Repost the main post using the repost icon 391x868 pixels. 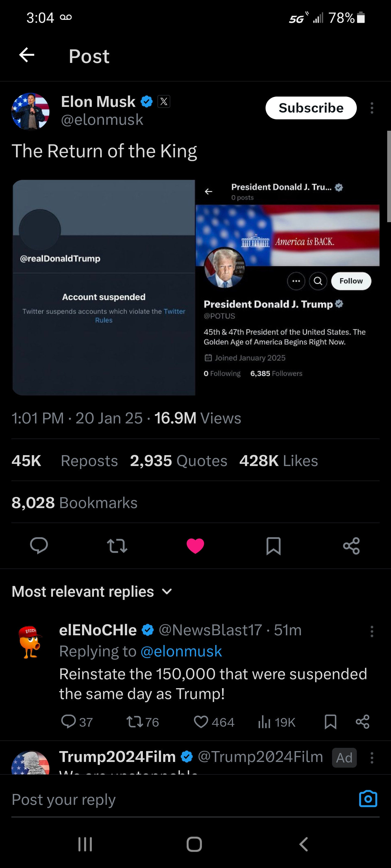coord(117,545)
